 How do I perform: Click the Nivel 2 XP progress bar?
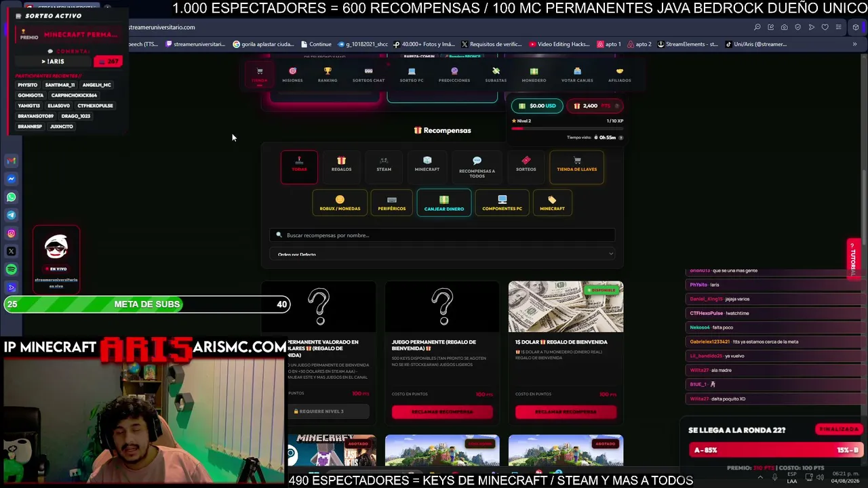[x=568, y=128]
